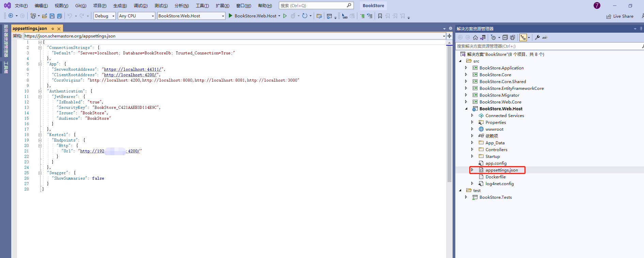Click the Home icon in Solution Explorer toolbar
Image resolution: width=644 pixels, height=258 pixels.
[x=475, y=37]
